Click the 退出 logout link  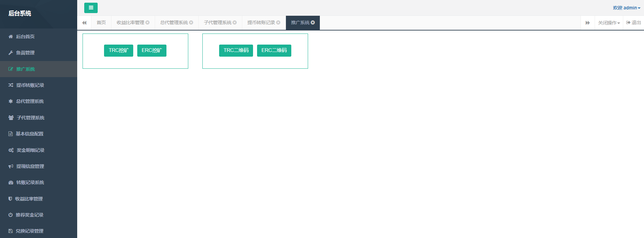(634, 23)
